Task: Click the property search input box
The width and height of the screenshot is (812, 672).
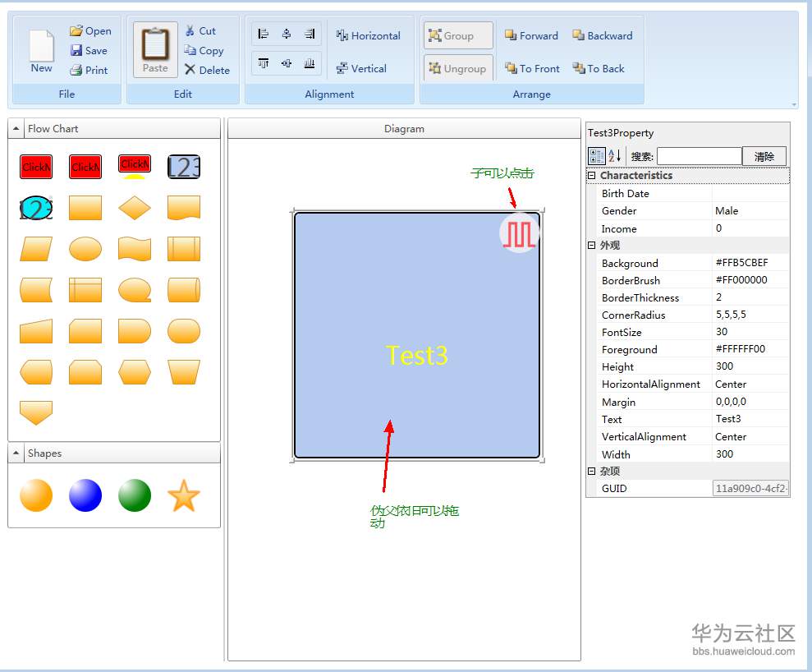Action: [699, 156]
